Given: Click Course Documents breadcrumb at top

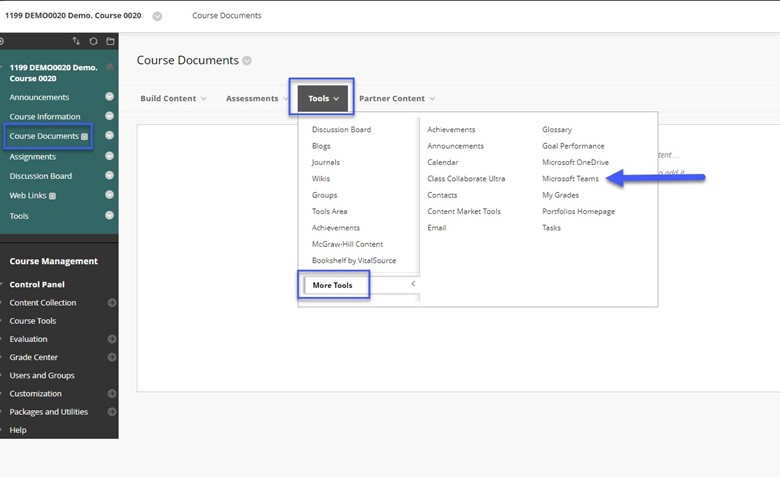Looking at the screenshot, I should [x=226, y=15].
